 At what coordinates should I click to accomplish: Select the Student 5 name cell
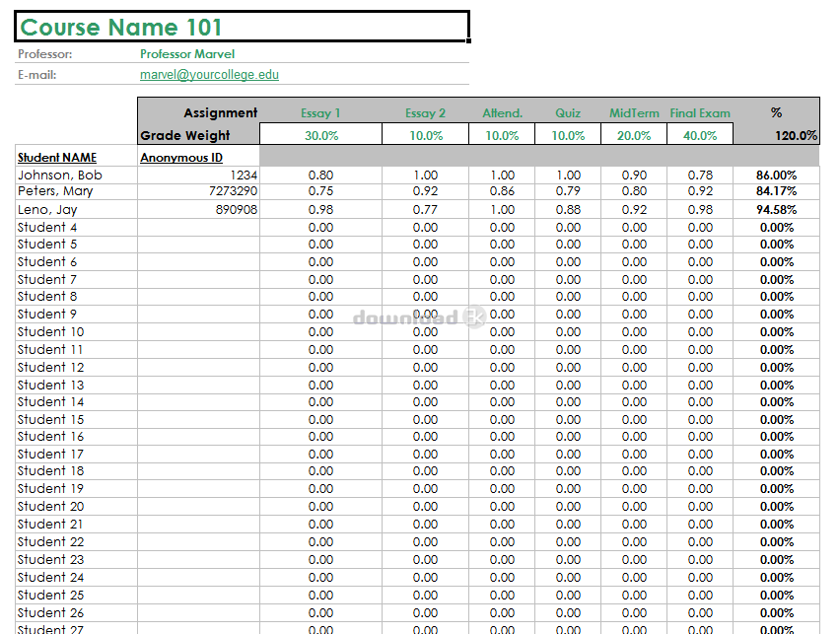point(76,245)
